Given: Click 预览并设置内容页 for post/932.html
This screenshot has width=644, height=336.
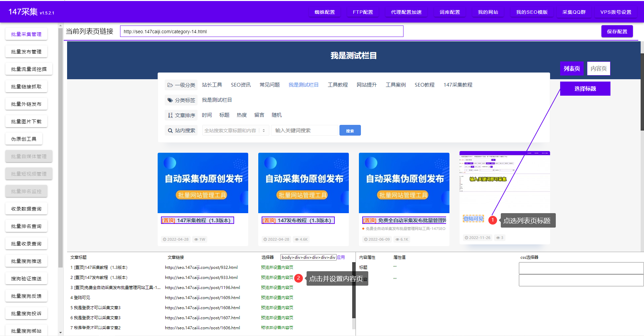Looking at the screenshot, I should pyautogui.click(x=277, y=268).
